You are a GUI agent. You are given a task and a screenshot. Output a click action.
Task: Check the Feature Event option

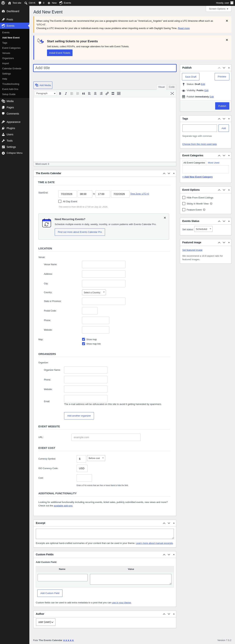tap(184, 210)
